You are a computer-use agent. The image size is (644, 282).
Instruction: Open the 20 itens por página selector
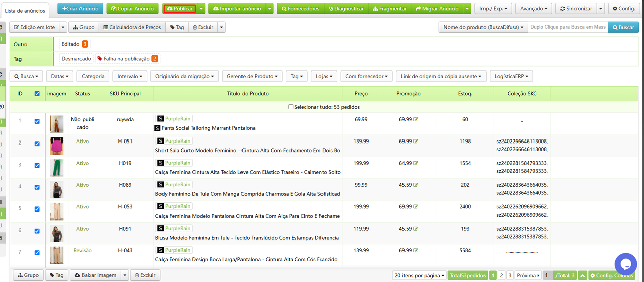coord(419,275)
